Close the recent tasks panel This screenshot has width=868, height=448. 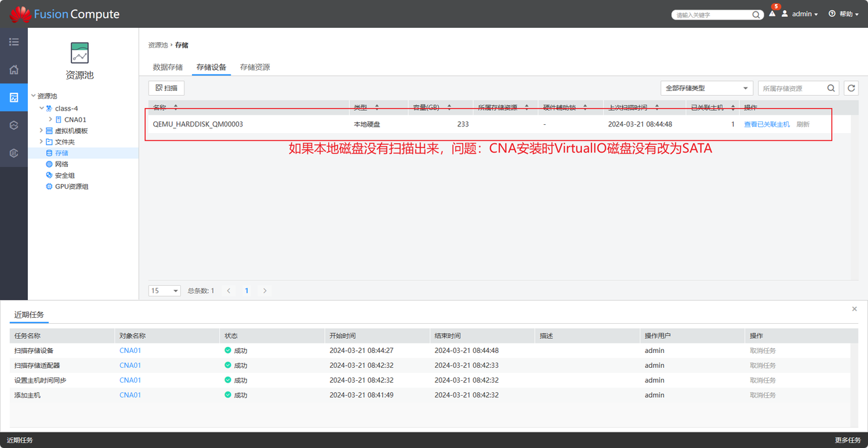point(854,309)
